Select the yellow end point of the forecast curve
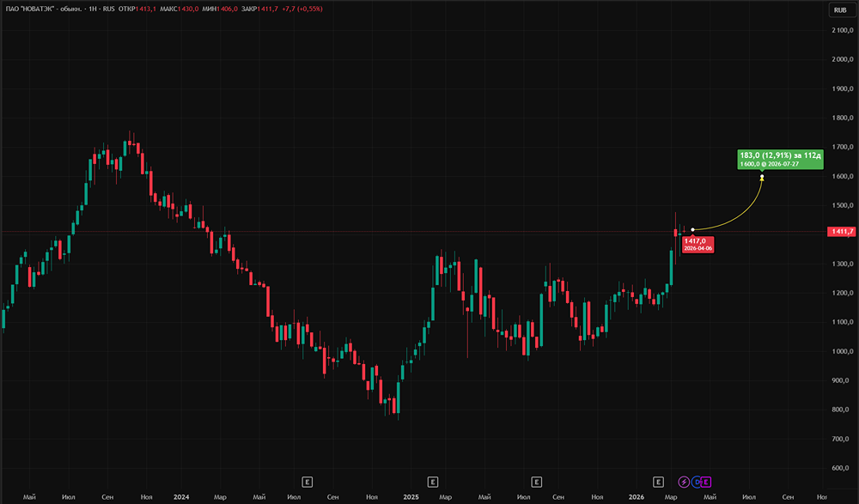Image resolution: width=859 pixels, height=504 pixels. coord(761,178)
